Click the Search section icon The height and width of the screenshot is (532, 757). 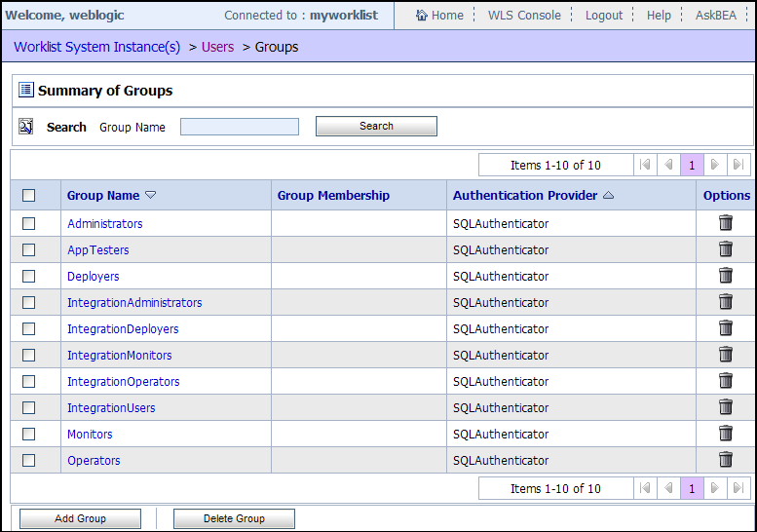point(25,127)
